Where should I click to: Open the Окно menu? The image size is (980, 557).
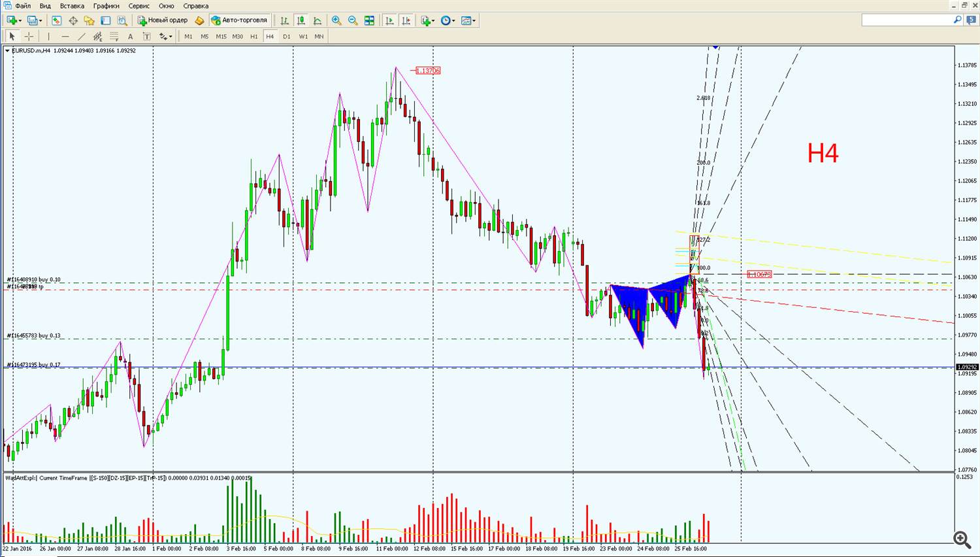(167, 6)
